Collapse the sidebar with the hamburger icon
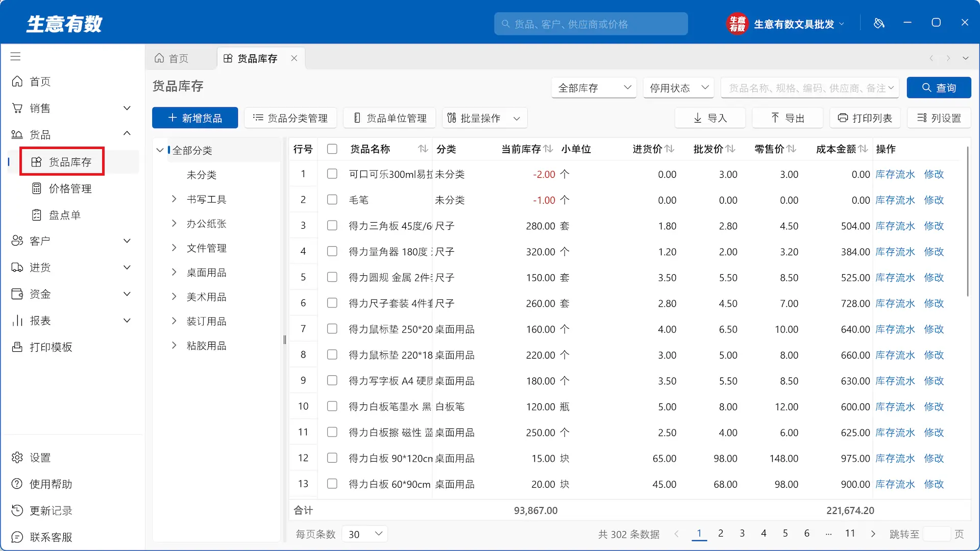This screenshot has height=551, width=980. point(16,57)
